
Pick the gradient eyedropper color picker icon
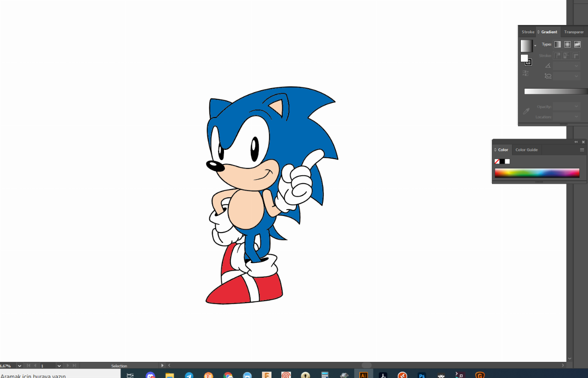pyautogui.click(x=526, y=111)
